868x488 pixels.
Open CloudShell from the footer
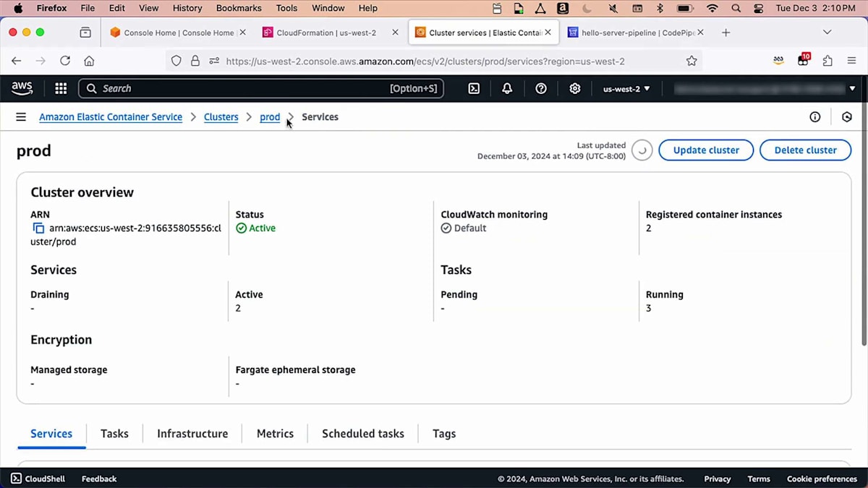point(38,479)
